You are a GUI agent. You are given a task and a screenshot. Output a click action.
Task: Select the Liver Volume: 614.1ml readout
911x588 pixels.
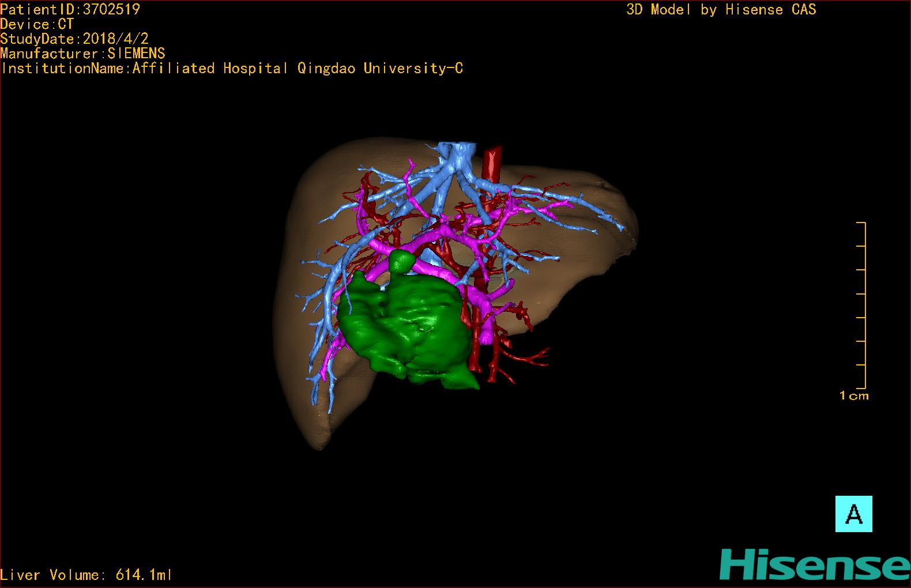86,575
